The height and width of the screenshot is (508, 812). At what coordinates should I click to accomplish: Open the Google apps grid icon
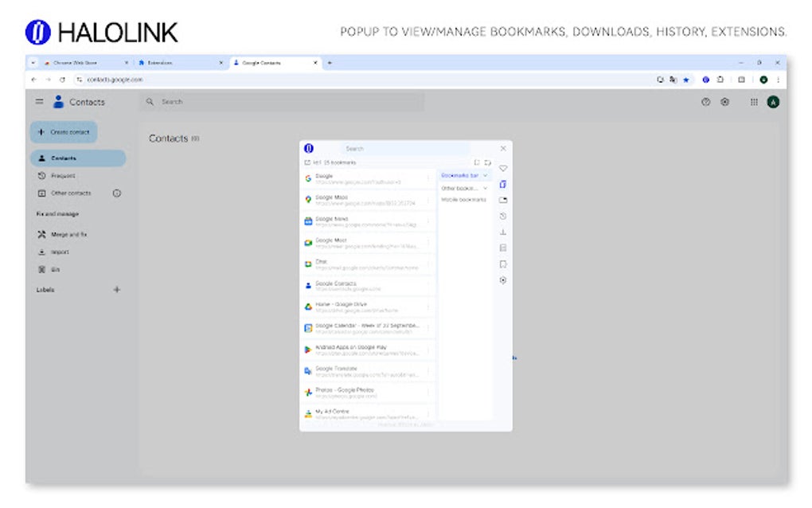coord(754,102)
